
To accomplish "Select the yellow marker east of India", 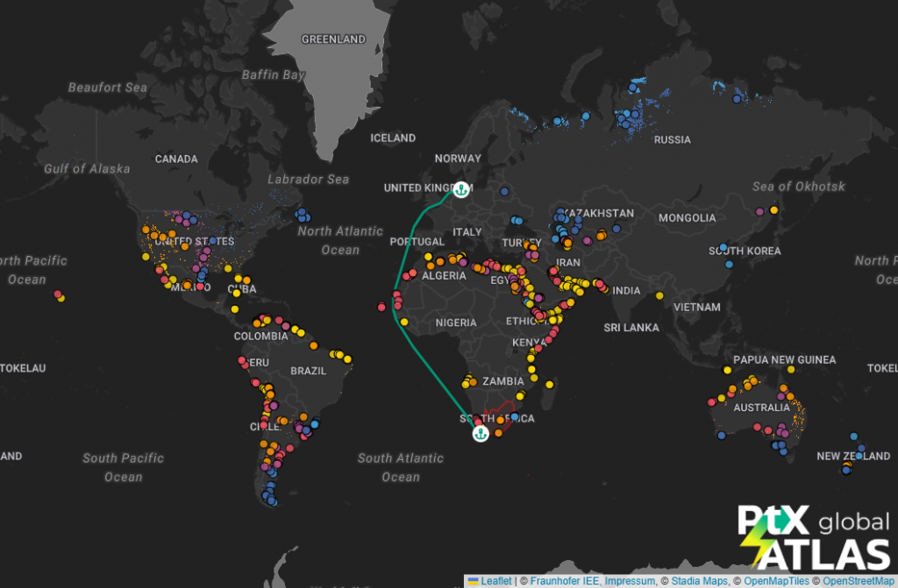I will click(x=659, y=295).
